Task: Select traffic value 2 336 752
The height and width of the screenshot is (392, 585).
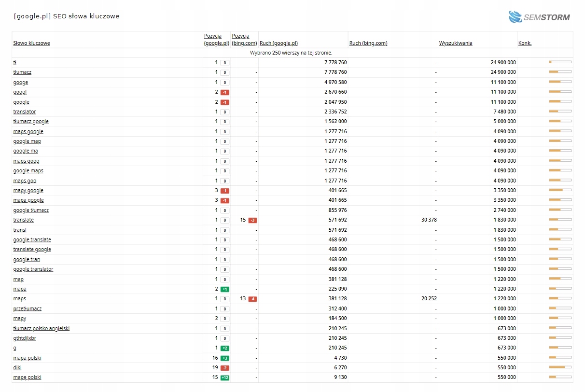Action: (335, 112)
